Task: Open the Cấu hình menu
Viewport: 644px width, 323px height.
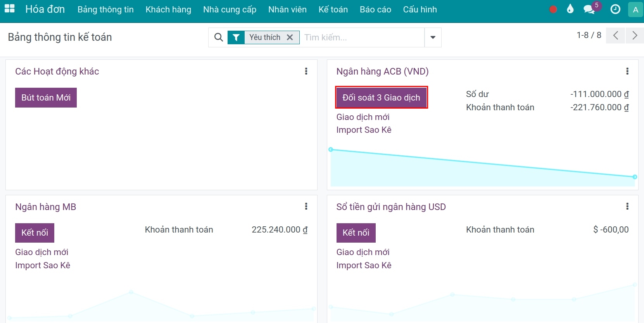Action: tap(420, 9)
